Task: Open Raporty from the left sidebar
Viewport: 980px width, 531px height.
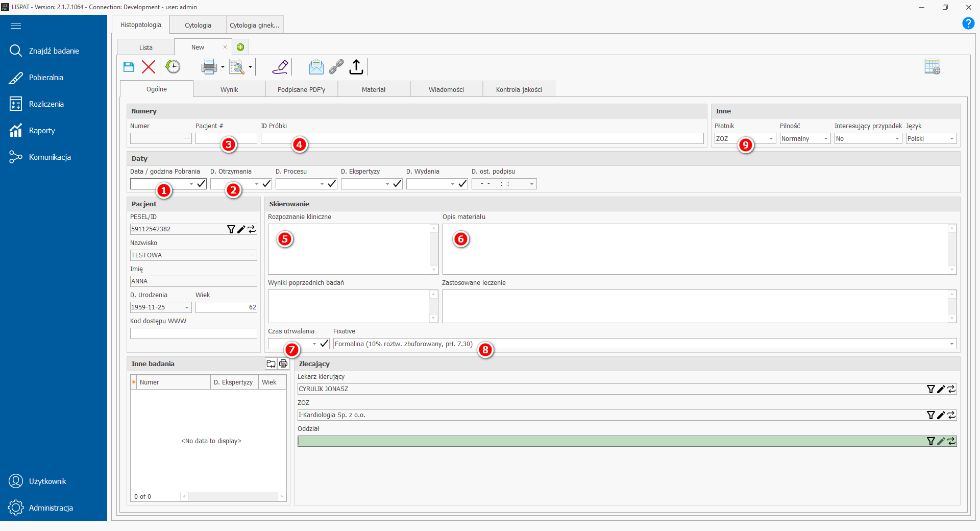Action: tap(42, 131)
